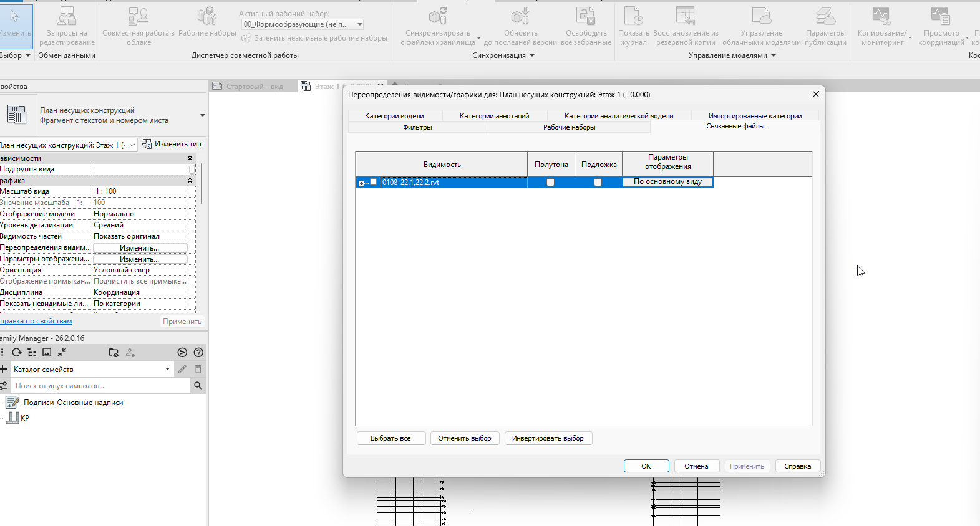Viewport: 980px width, 526px height.
Task: Expand the 0108-22.1,22.2.rvt tree node
Action: 361,183
